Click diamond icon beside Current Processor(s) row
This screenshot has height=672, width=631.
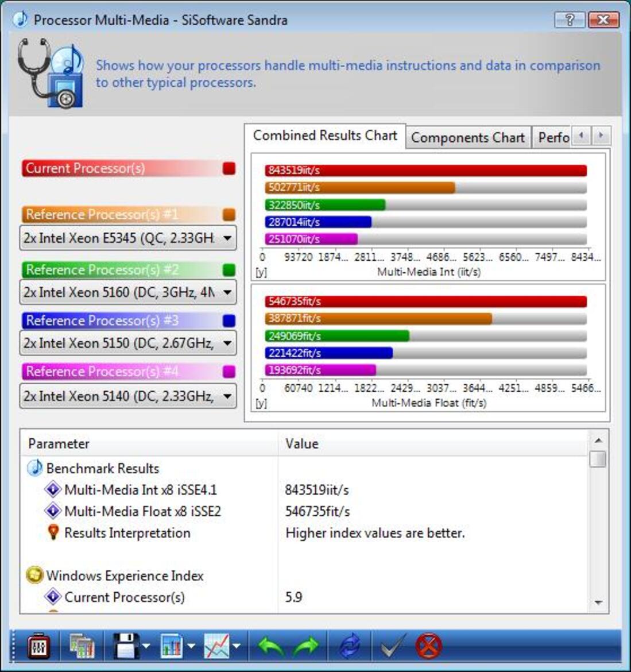(x=53, y=596)
